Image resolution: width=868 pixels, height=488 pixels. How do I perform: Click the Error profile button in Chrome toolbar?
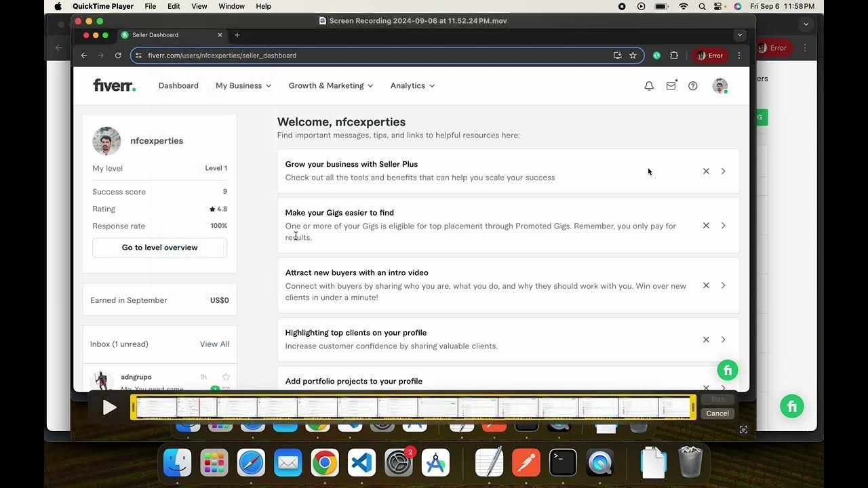pyautogui.click(x=711, y=56)
